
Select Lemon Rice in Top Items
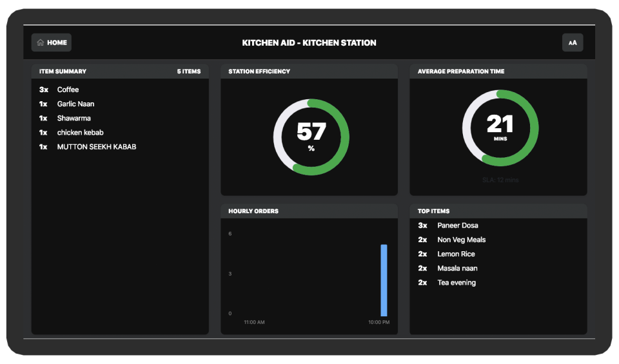coord(498,254)
